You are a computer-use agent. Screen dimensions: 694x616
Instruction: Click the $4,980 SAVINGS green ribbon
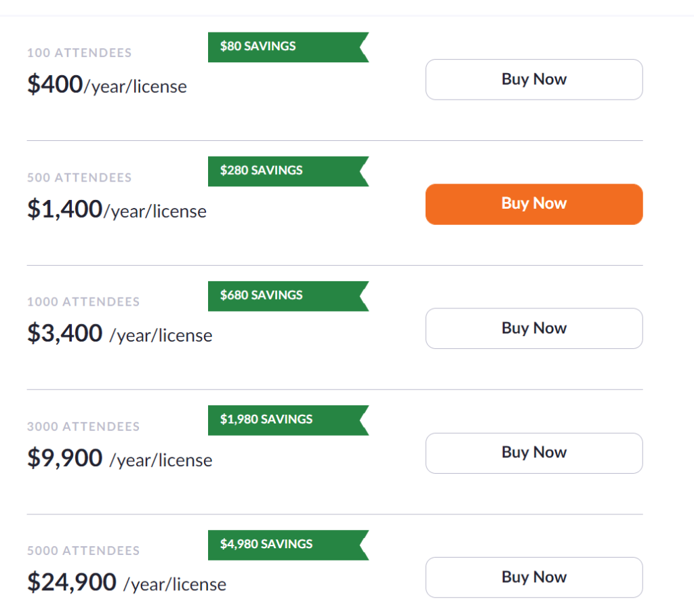288,546
